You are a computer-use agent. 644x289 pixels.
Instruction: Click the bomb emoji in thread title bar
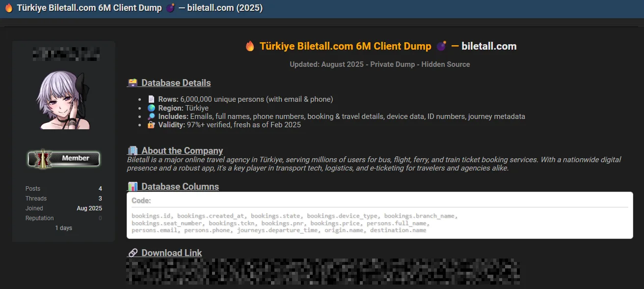[x=170, y=8]
